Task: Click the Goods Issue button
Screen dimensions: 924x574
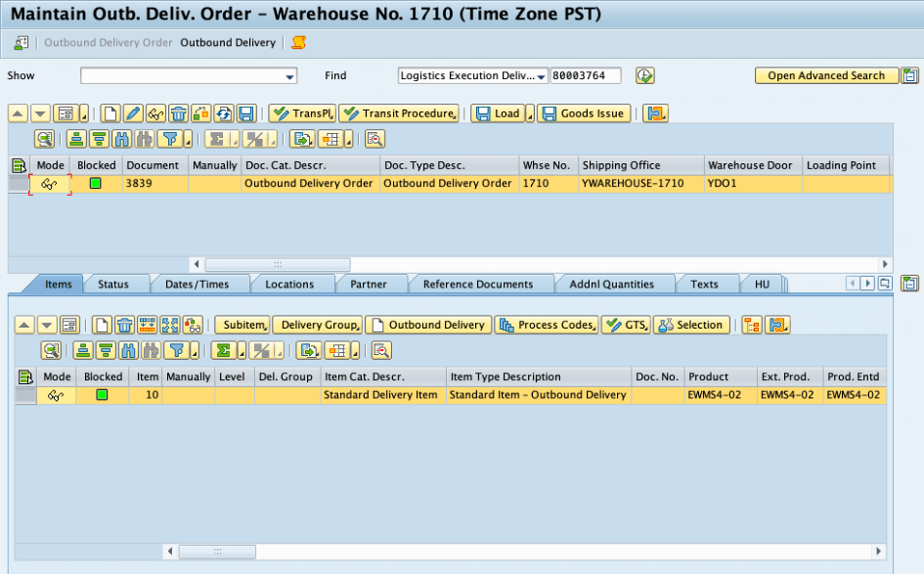Action: (x=584, y=113)
